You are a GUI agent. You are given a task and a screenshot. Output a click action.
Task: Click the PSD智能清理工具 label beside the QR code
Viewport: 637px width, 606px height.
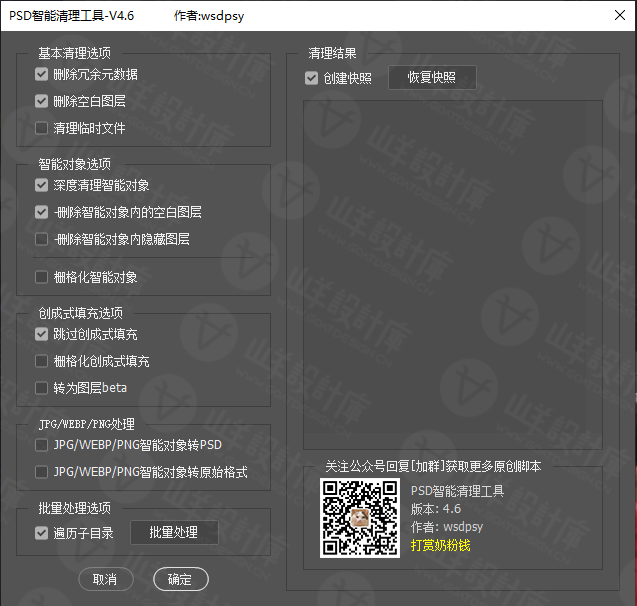pyautogui.click(x=457, y=491)
